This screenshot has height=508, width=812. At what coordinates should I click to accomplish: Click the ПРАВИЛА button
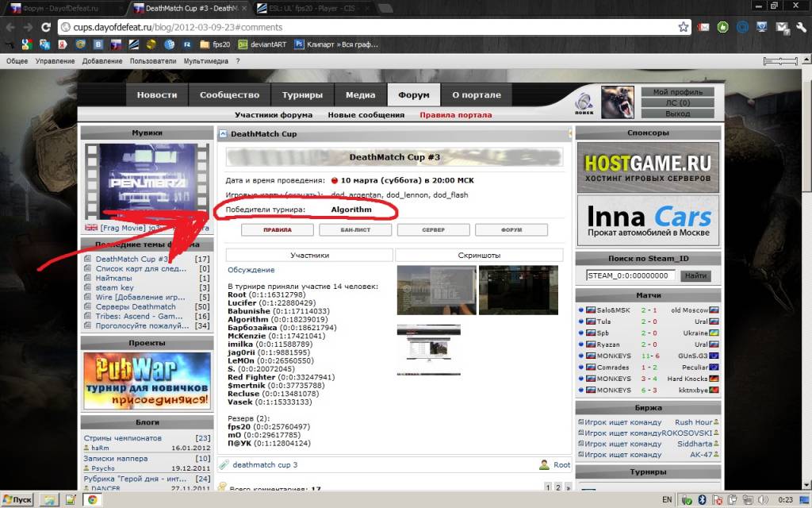point(277,229)
